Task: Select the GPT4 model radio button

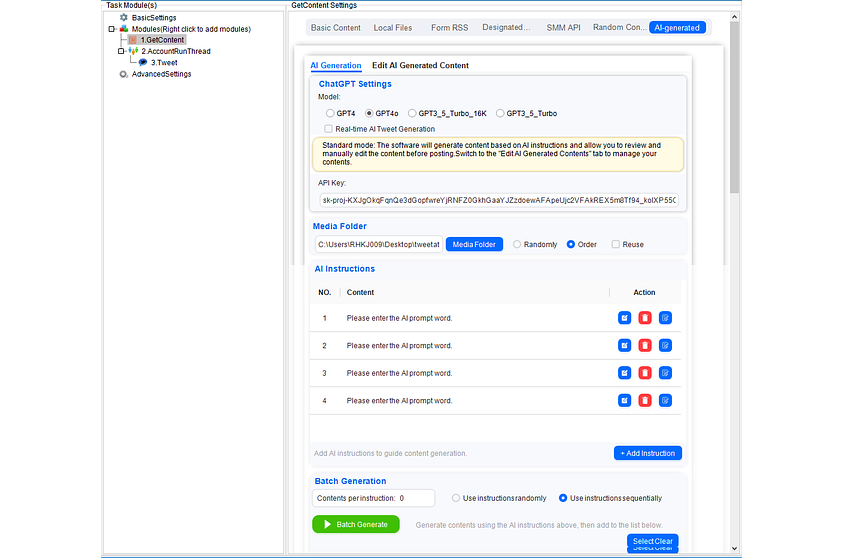Action: [x=331, y=114]
